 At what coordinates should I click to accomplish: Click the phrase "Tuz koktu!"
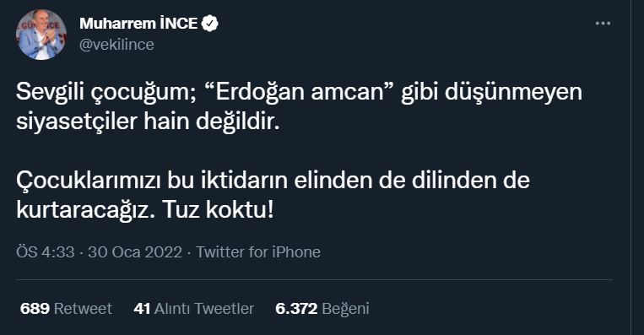218,210
